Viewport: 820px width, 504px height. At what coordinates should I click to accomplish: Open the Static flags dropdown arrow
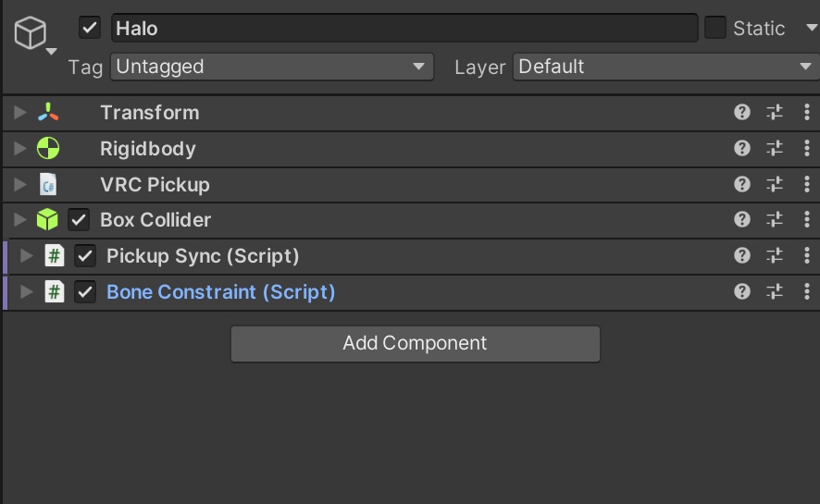tap(812, 28)
